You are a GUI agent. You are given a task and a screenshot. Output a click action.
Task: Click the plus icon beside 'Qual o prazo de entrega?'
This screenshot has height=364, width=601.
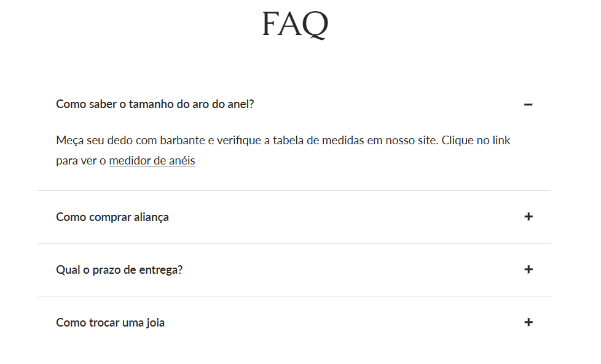528,269
